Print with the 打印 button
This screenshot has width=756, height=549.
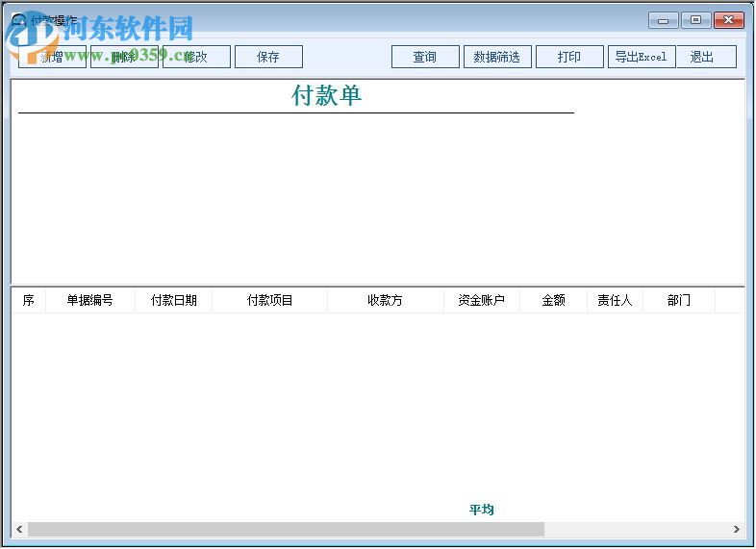(x=570, y=57)
